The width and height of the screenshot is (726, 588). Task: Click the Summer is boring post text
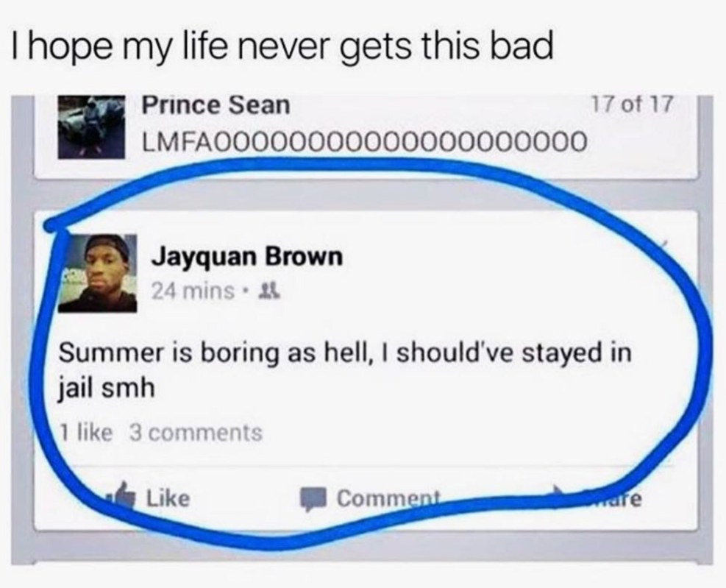click(x=344, y=370)
